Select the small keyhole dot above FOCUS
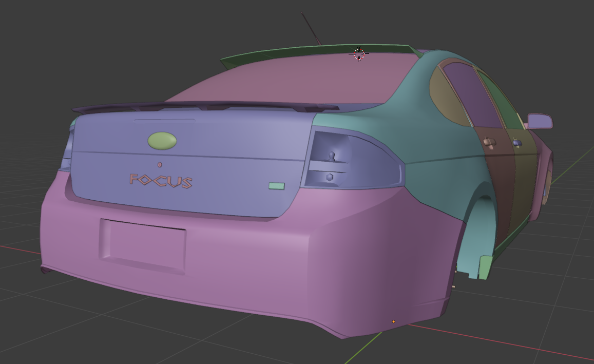 pos(160,165)
